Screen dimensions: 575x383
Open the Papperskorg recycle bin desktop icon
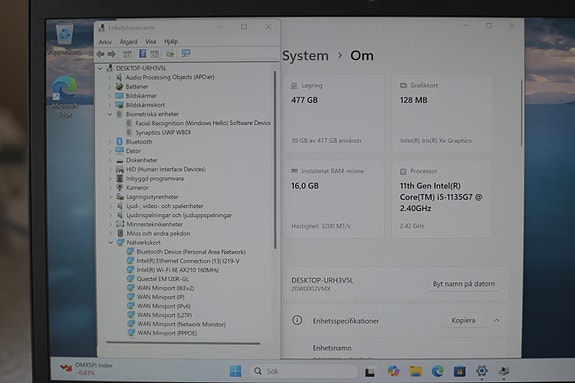(65, 40)
